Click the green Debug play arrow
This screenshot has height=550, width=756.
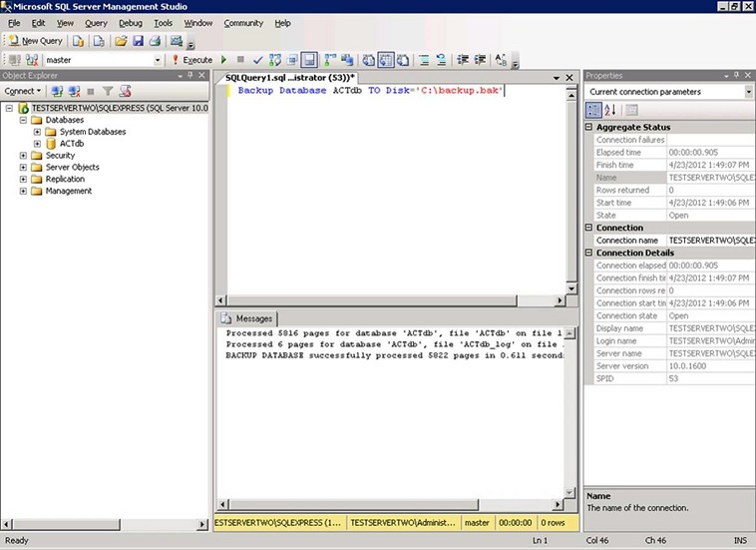pos(224,60)
